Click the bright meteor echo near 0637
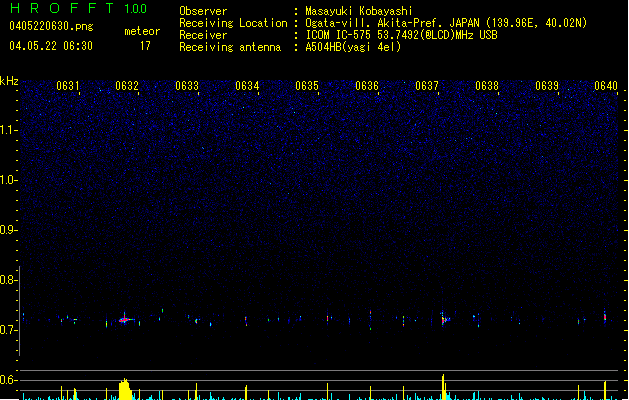629x400 pixels. tap(444, 319)
